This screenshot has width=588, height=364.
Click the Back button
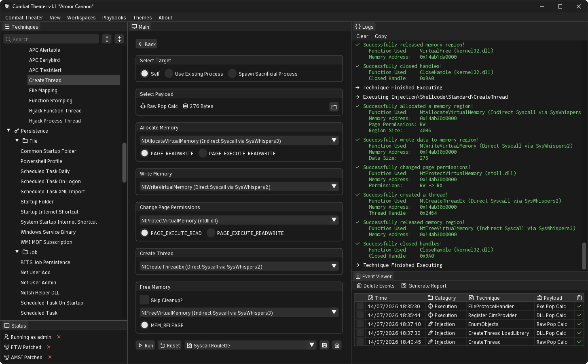[x=146, y=44]
